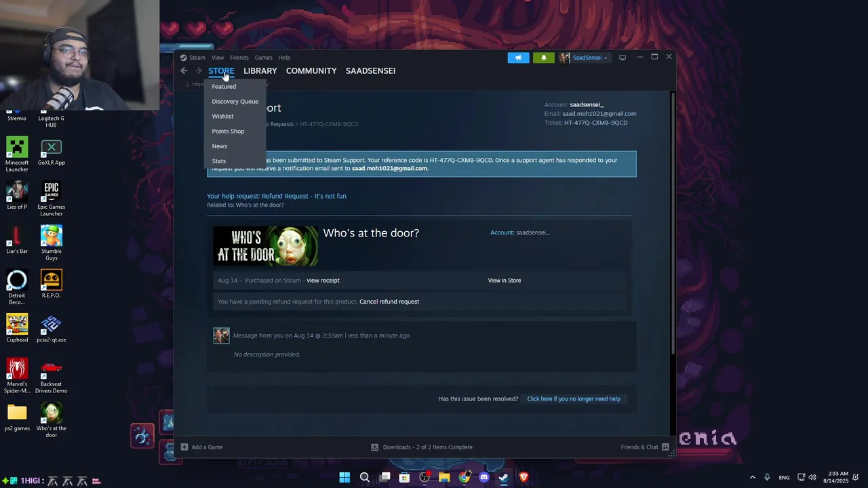Select the R.E.P.O. desktop icon

pos(51,285)
